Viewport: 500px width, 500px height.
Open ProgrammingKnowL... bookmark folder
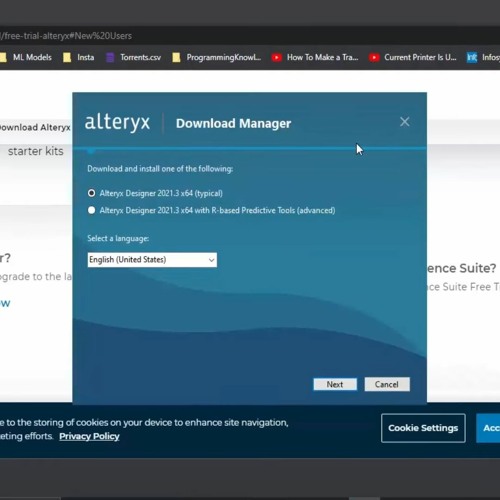(x=217, y=57)
